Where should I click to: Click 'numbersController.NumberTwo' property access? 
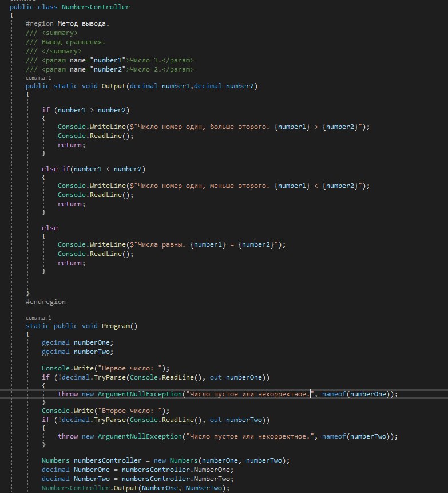(176, 479)
